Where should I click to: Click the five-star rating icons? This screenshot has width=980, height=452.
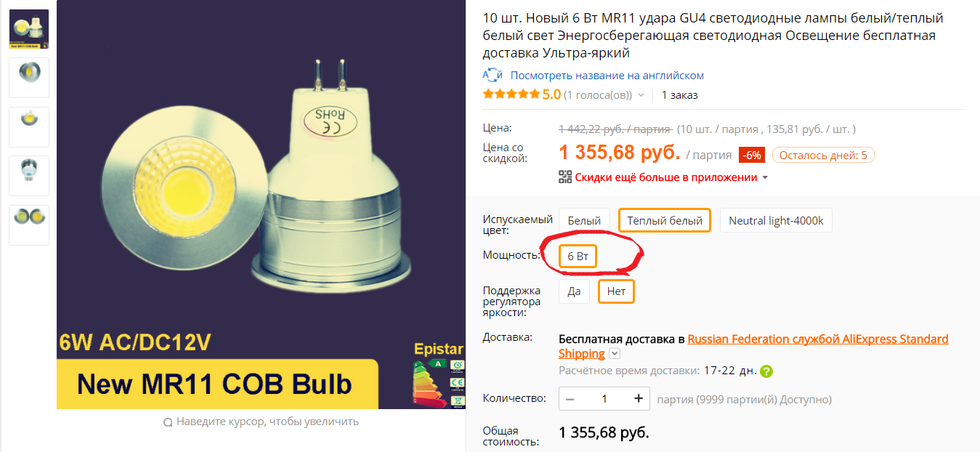[x=511, y=94]
